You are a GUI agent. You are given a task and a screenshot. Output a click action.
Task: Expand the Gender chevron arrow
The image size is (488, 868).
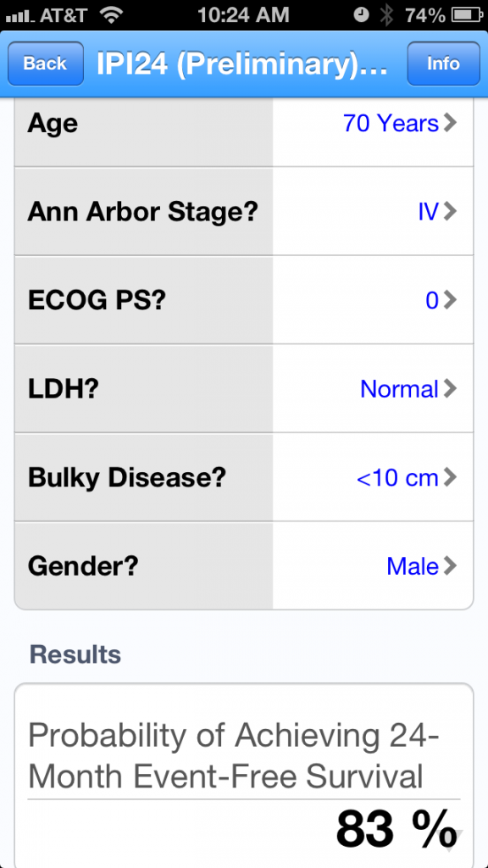click(451, 565)
